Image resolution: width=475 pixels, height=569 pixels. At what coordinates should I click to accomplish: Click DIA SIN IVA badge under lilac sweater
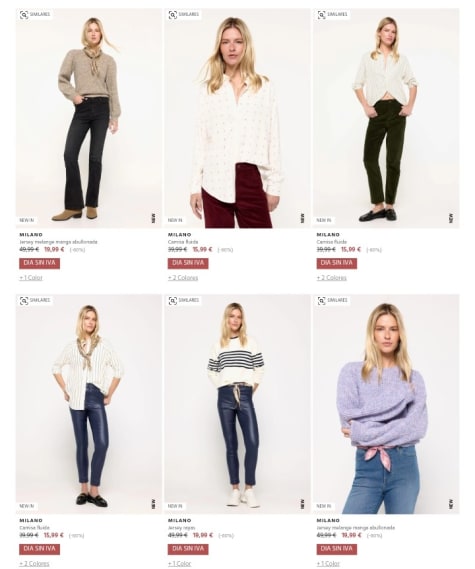pyautogui.click(x=336, y=549)
